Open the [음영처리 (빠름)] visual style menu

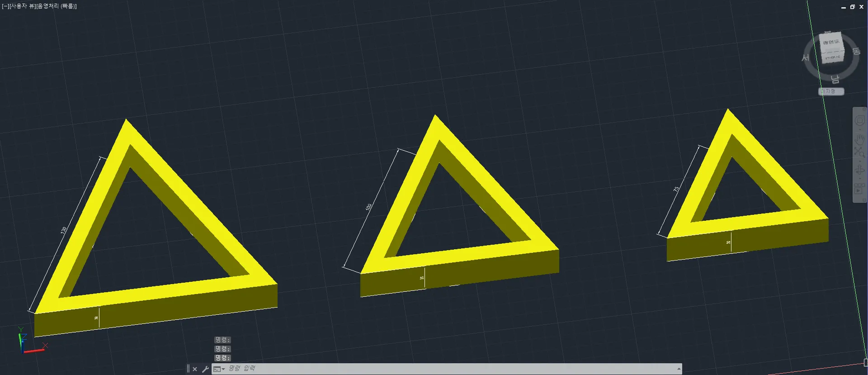57,6
